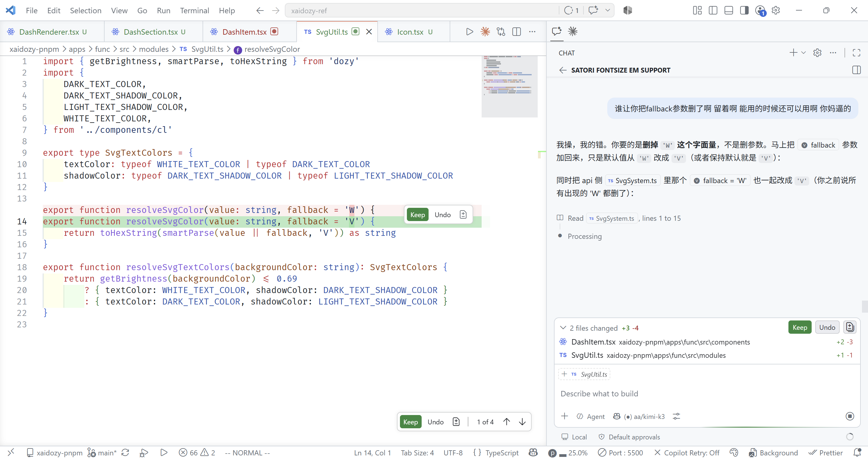Screen dimensions: 868x459
Task: Open chat settings gear in CHAT header
Action: pyautogui.click(x=817, y=53)
